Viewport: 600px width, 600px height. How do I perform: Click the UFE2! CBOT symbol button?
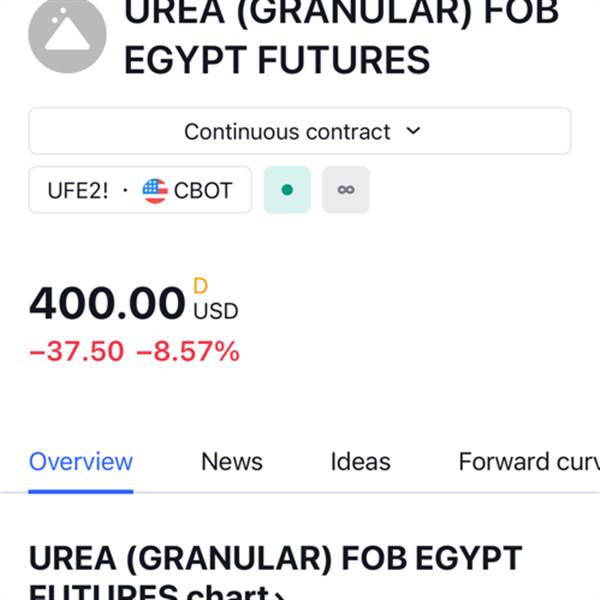click(x=140, y=190)
